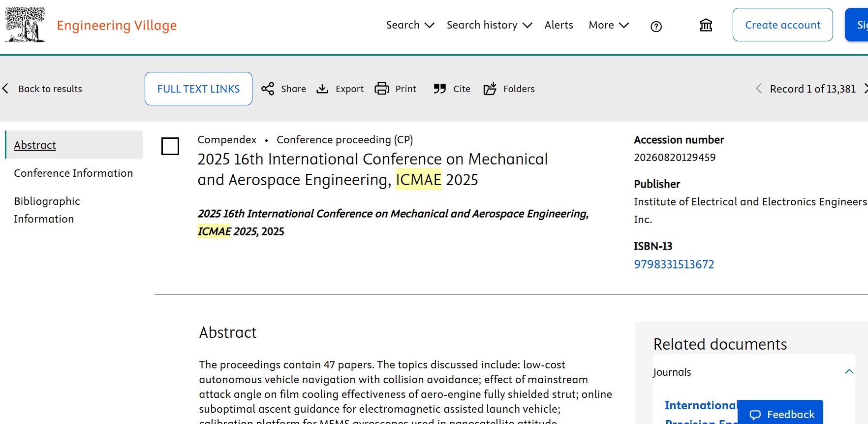Viewport: 868px width, 424px height.
Task: Click the Create account button
Action: coord(782,25)
